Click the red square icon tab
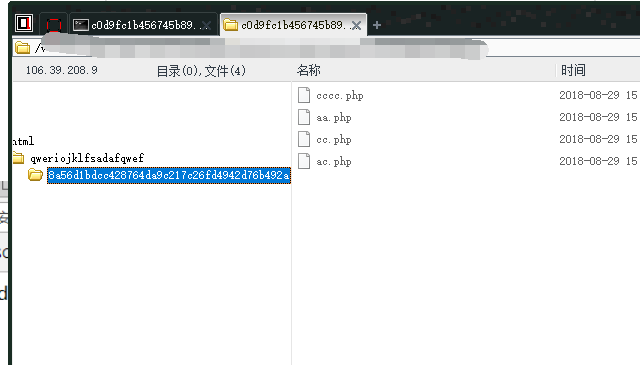Viewport: 640px width, 365px height. point(53,25)
